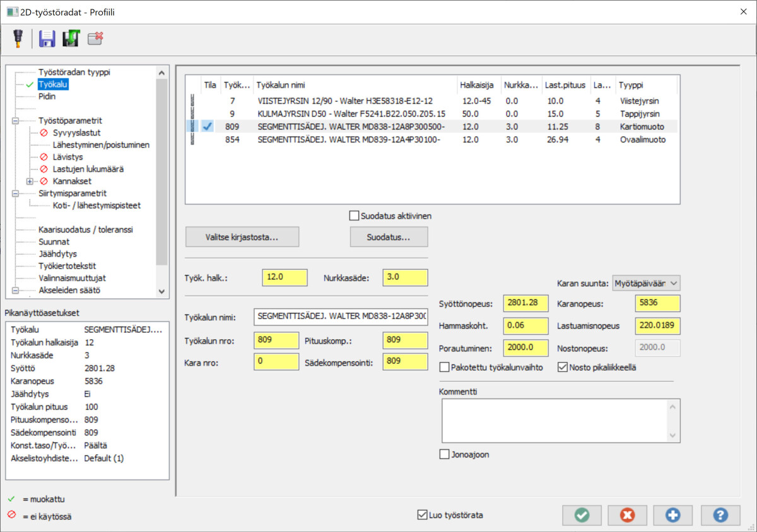The height and width of the screenshot is (532, 757).
Task: Click the yellow Syöttönopeus input field
Action: [x=526, y=304]
